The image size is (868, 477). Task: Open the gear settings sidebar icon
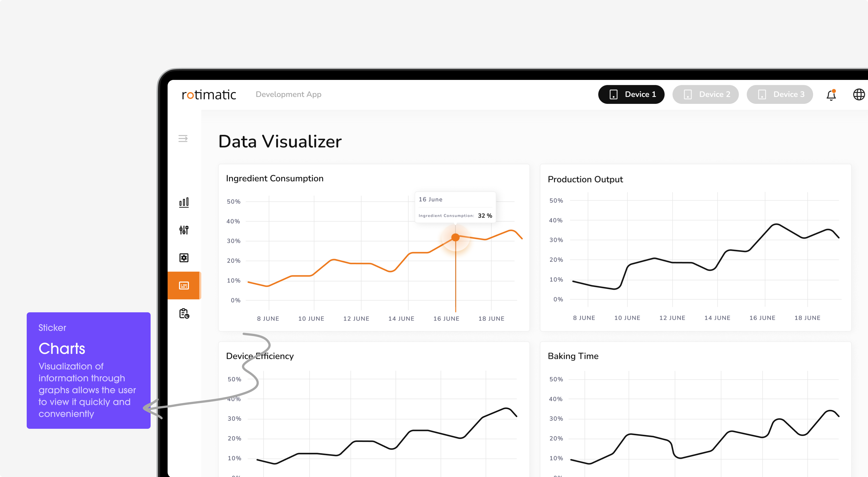(184, 258)
